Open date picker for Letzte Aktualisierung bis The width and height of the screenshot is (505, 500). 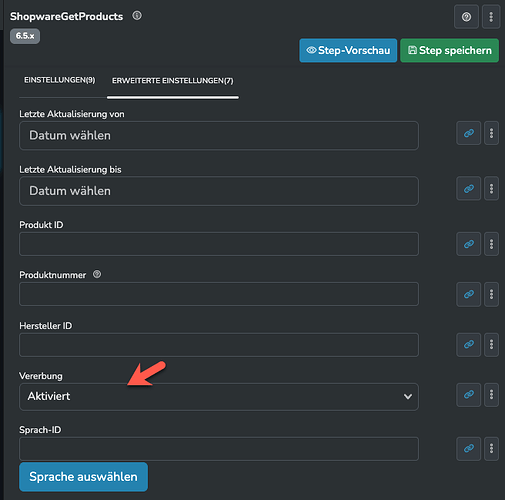tap(219, 191)
